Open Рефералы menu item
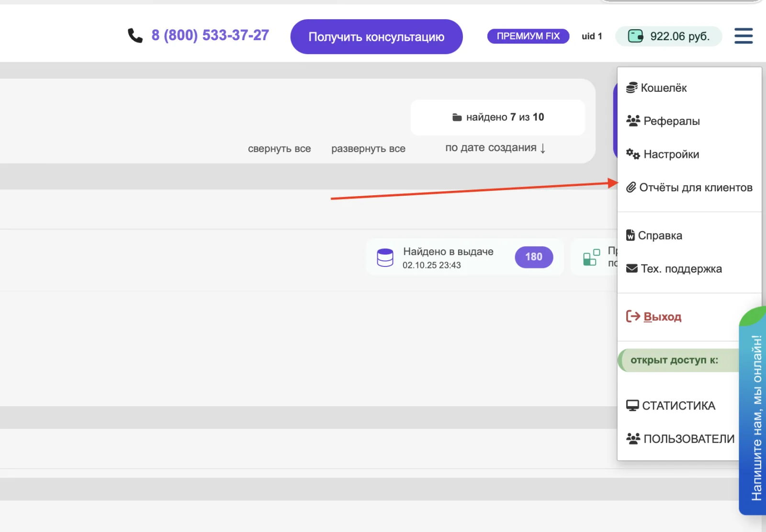The width and height of the screenshot is (766, 532). (663, 121)
